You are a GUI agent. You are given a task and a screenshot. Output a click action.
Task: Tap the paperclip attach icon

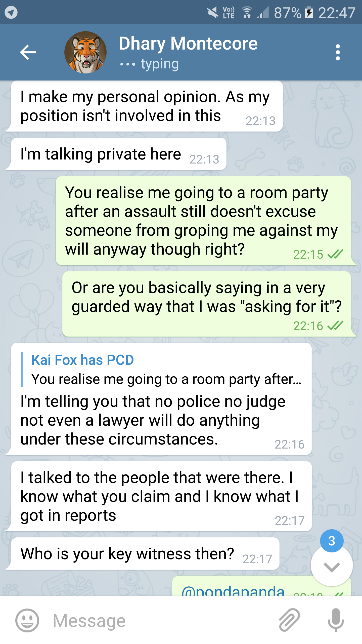click(x=289, y=620)
